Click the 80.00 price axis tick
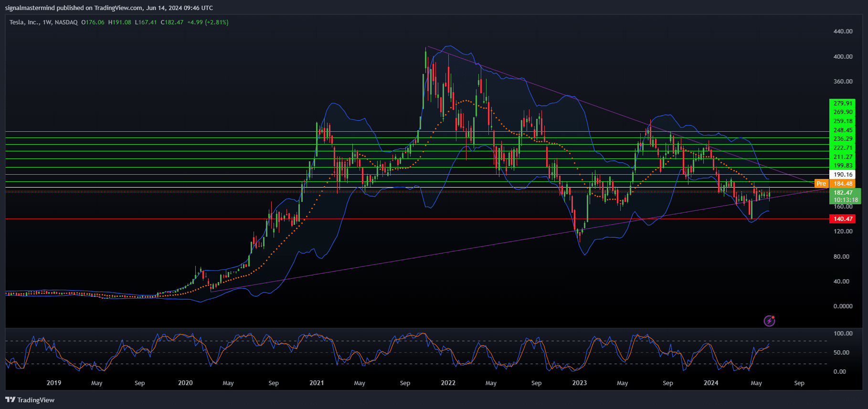 click(x=841, y=257)
